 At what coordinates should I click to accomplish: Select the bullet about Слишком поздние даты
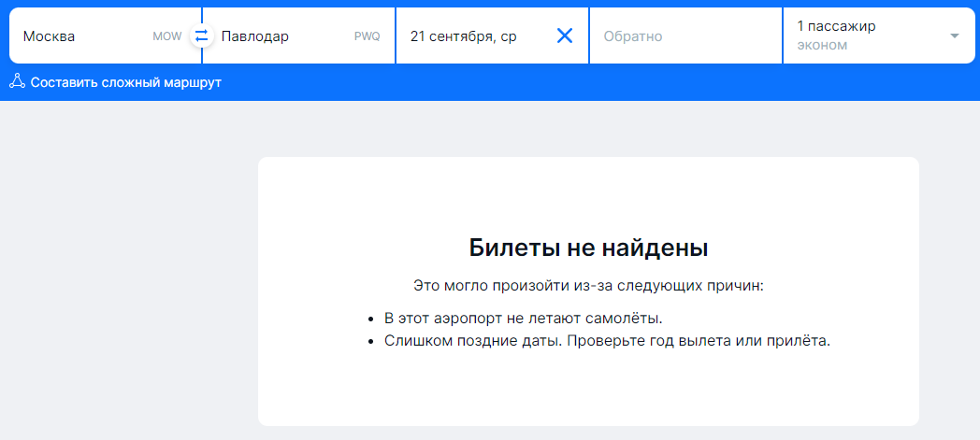[607, 340]
